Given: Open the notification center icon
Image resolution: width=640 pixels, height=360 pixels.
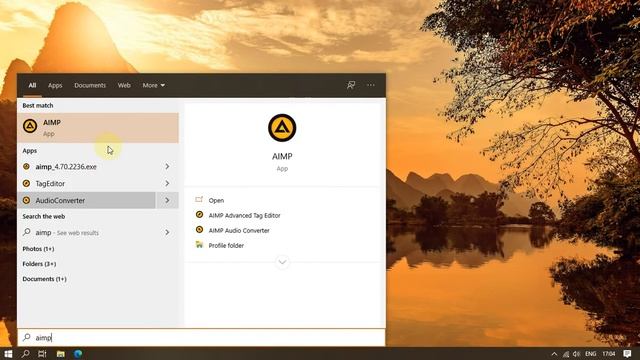Looking at the screenshot, I should tap(627, 353).
